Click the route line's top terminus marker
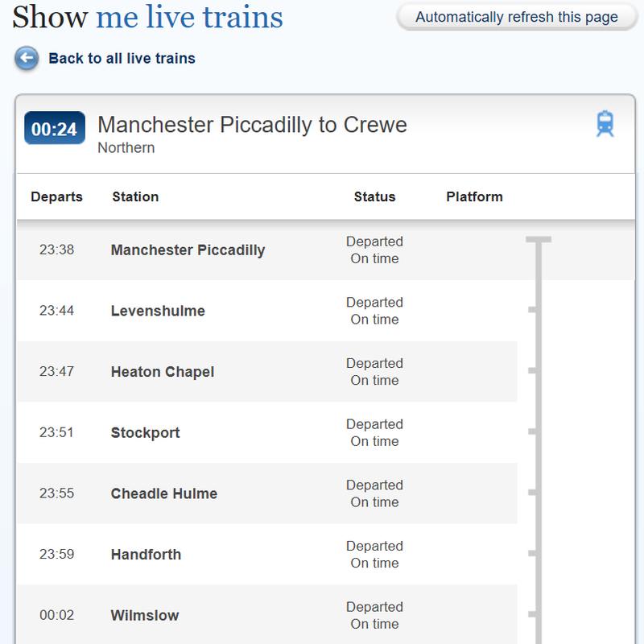Screen dimensions: 644x644 click(538, 239)
